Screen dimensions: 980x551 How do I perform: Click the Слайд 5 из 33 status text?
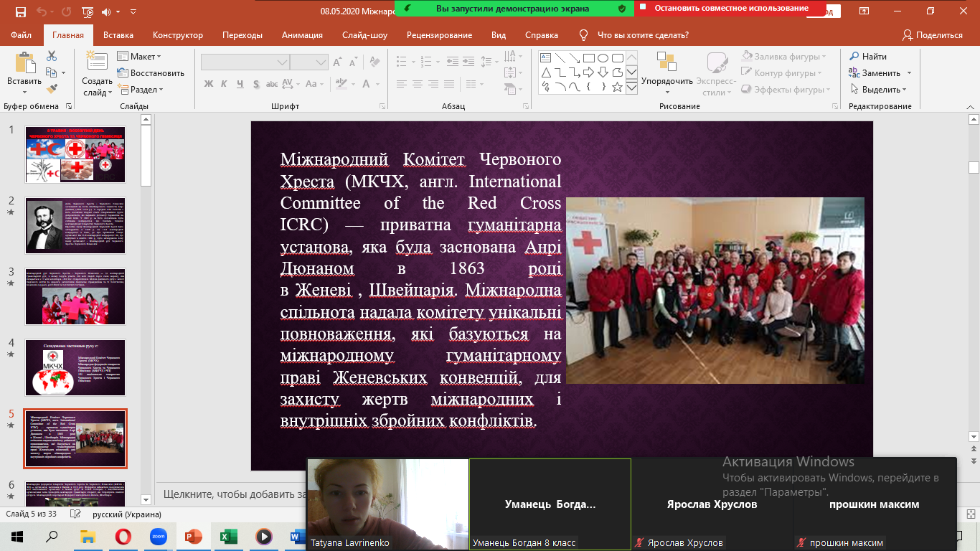coord(32,514)
